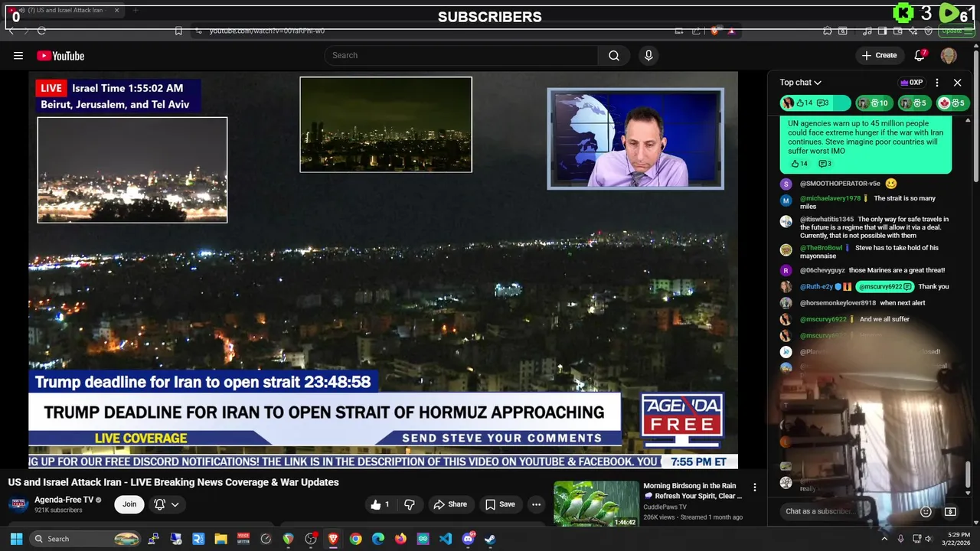
Task: Select the US and Israel Attack Iran browser tab
Action: [x=64, y=11]
